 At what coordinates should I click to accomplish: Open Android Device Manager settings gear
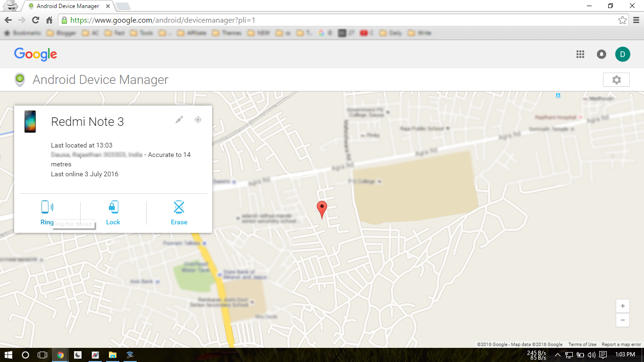(616, 80)
